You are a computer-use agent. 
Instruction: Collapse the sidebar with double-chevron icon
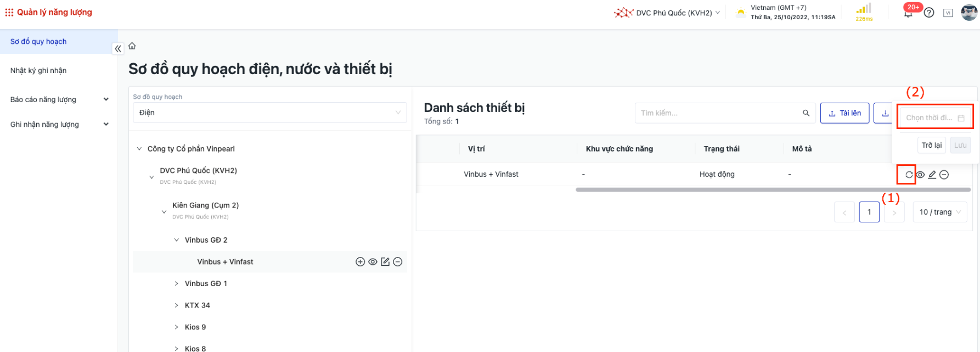pyautogui.click(x=118, y=49)
